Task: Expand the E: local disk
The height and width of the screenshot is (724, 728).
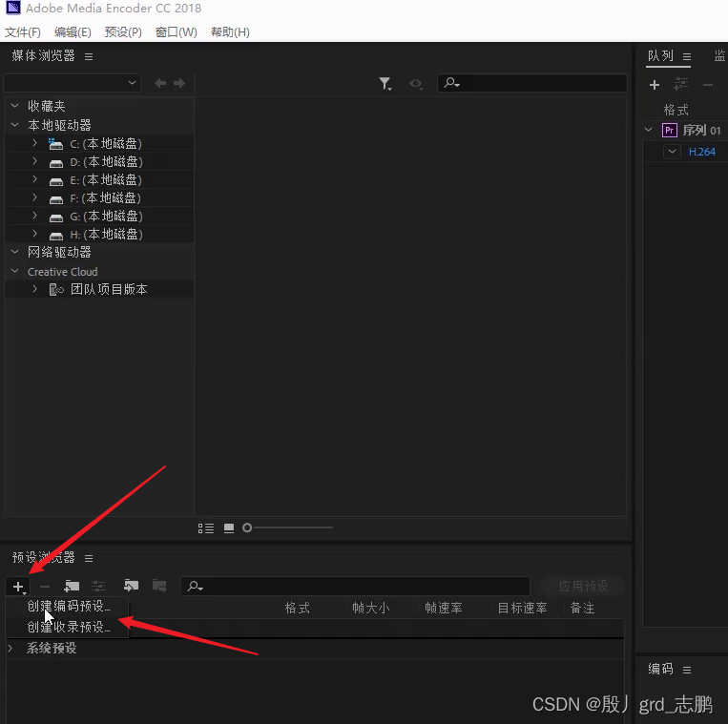Action: (x=34, y=179)
